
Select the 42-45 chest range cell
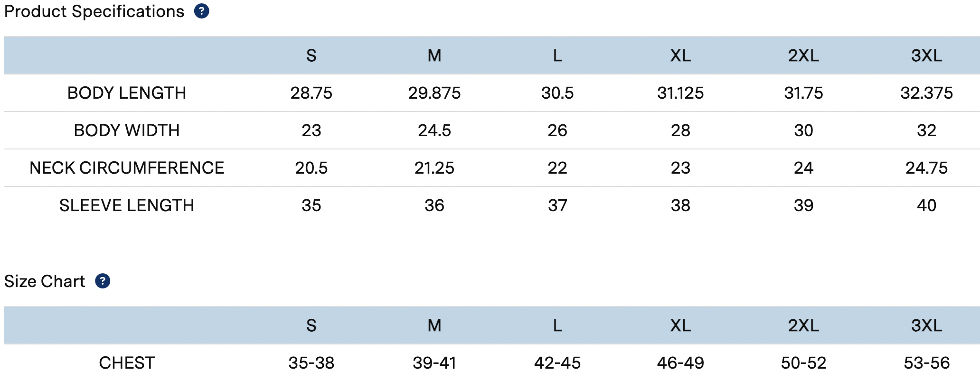[557, 363]
